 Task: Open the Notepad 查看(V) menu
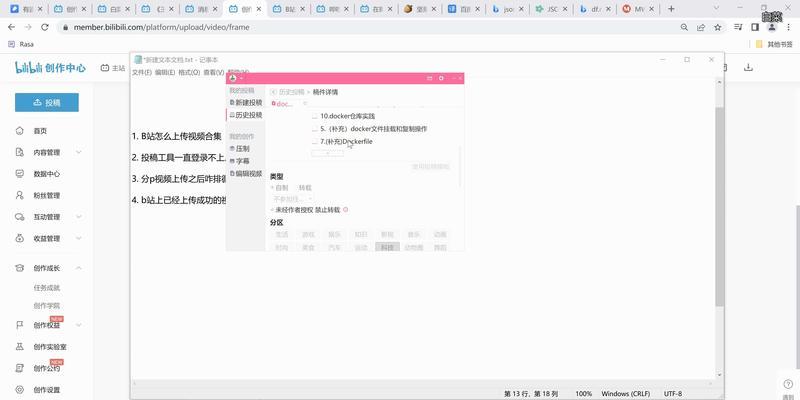pyautogui.click(x=214, y=72)
